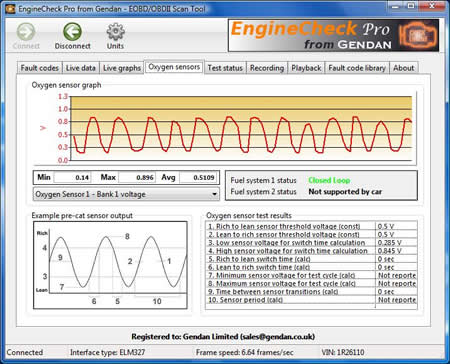Select row 5 Rich to lean switch time
This screenshot has width=450, height=364.
click(x=311, y=259)
